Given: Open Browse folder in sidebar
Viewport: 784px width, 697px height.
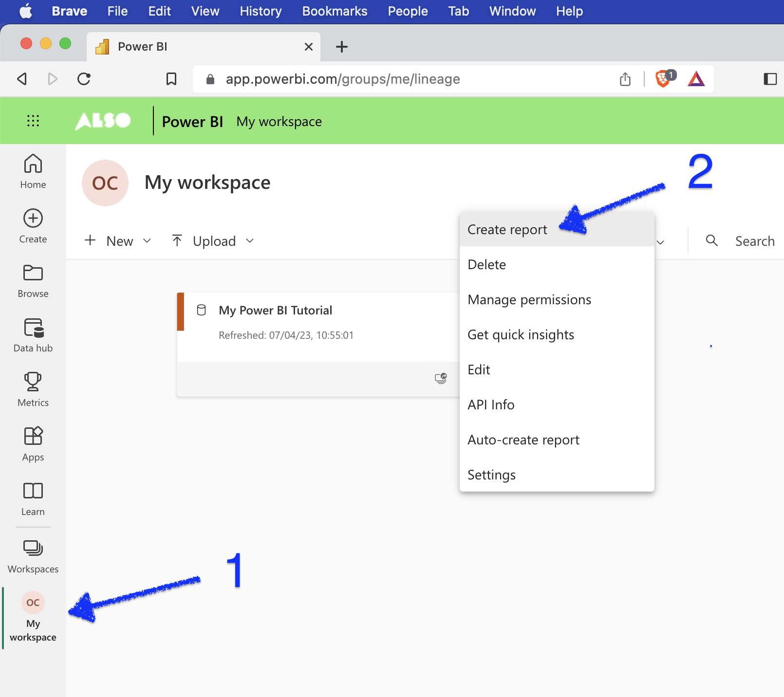Looking at the screenshot, I should [x=33, y=280].
